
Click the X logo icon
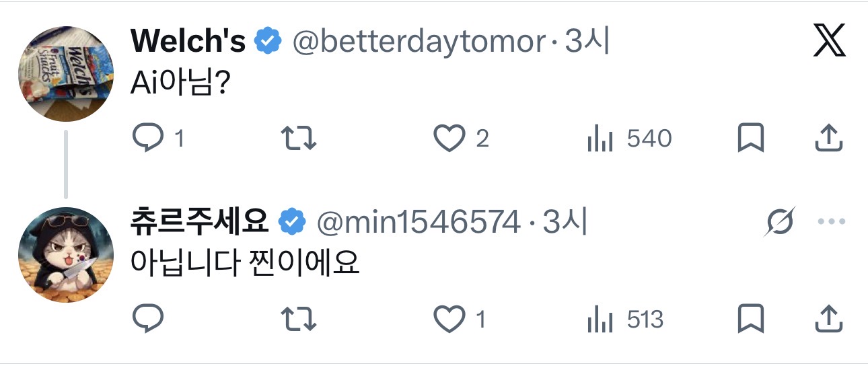click(828, 43)
